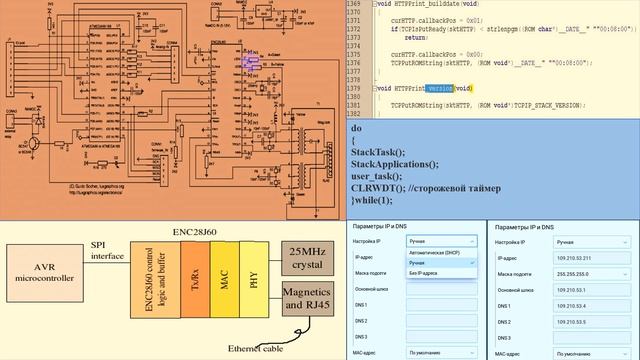
Task: Choose 'Автоматическая (DHCP)' in dropdown list
Action: click(442, 253)
